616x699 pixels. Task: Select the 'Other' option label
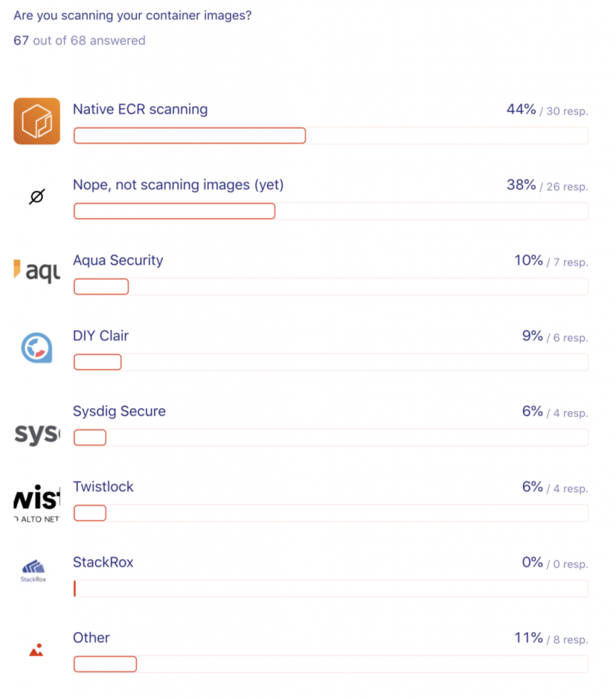point(91,638)
